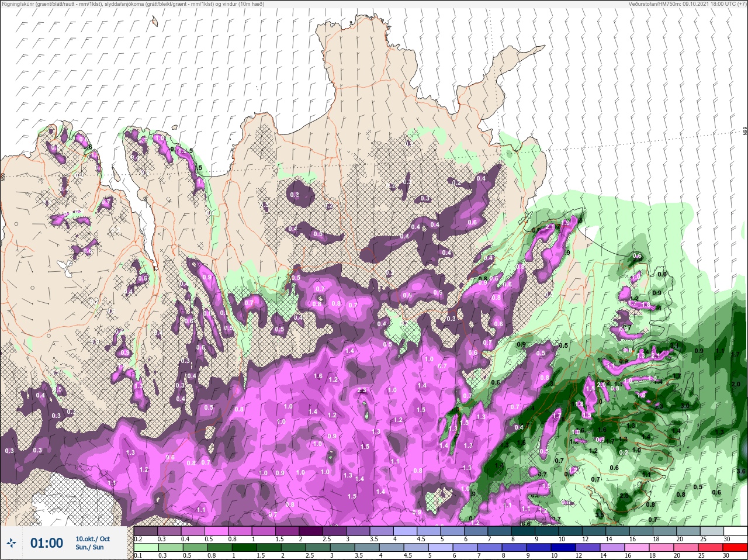Image resolution: width=748 pixels, height=560 pixels.
Task: Select the 'Sun./ Sun' weekday label
Action: coord(89,547)
